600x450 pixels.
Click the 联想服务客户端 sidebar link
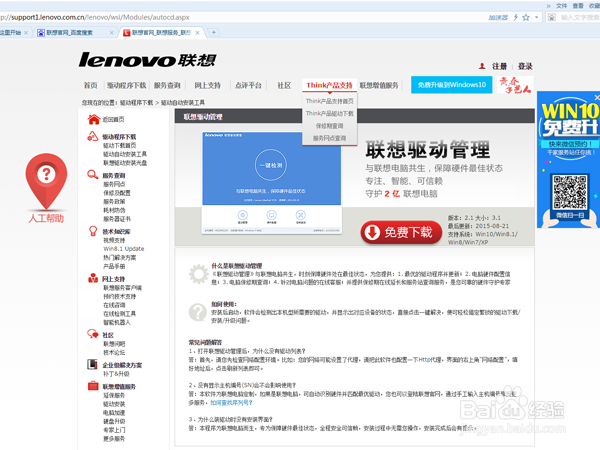(x=122, y=287)
